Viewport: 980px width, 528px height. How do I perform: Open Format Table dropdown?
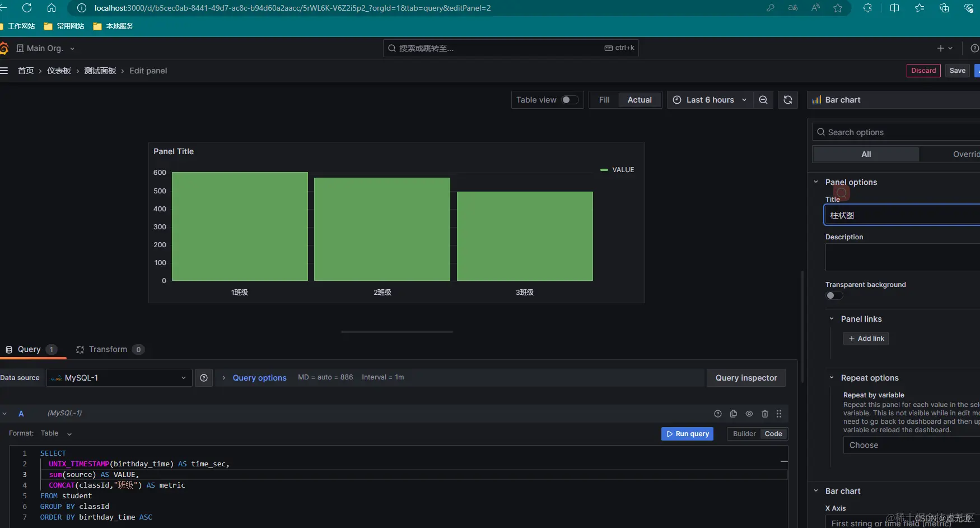pyautogui.click(x=55, y=433)
